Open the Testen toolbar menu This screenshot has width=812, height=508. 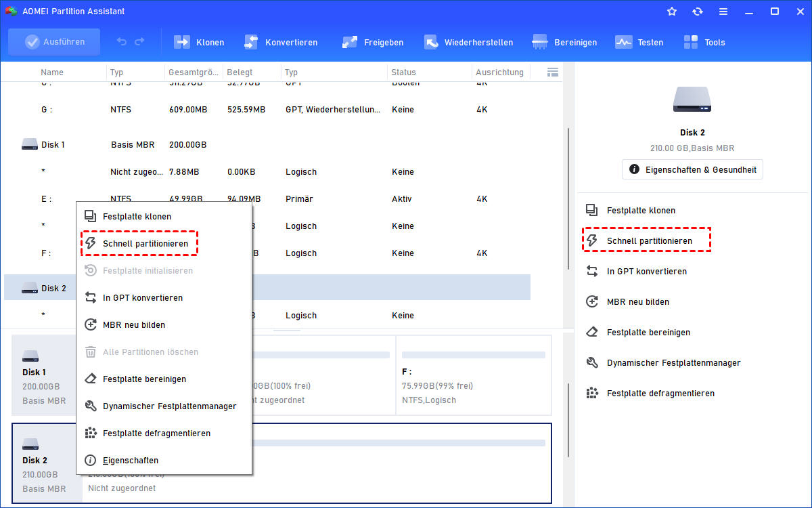point(639,42)
